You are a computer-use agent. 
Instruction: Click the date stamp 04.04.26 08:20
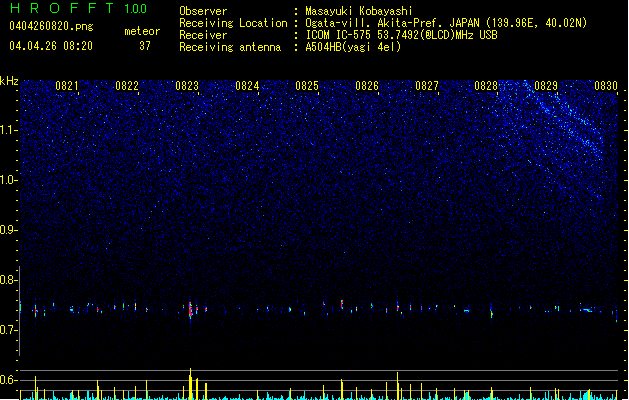coord(51,46)
